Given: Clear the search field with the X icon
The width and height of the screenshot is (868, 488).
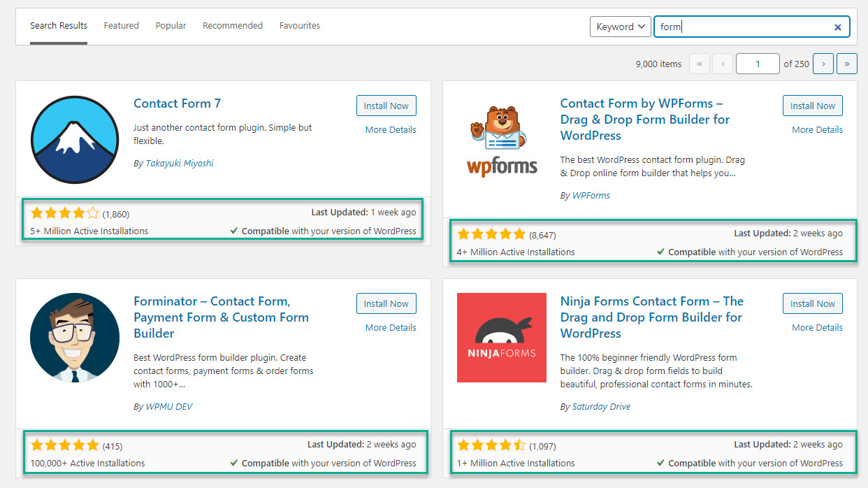Looking at the screenshot, I should [x=837, y=27].
